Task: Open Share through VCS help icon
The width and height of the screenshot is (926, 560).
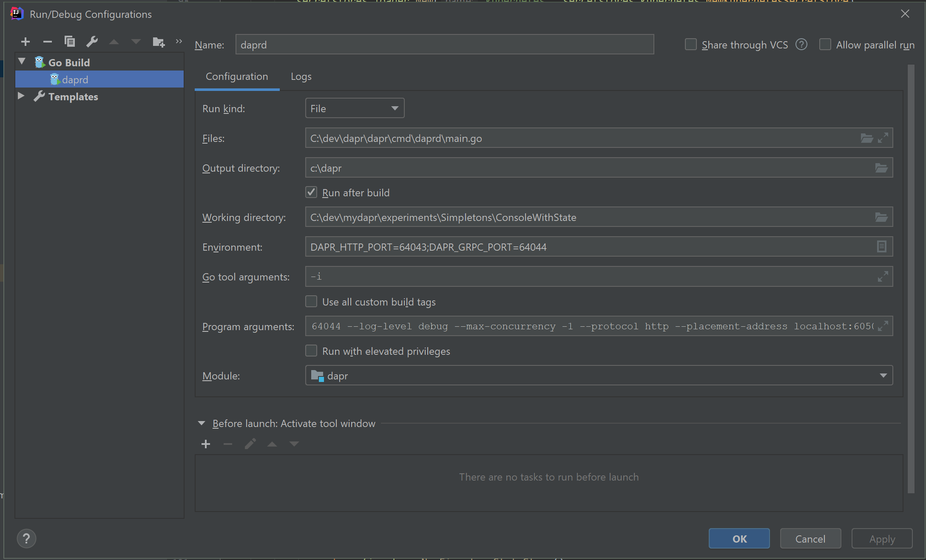Action: pos(801,45)
